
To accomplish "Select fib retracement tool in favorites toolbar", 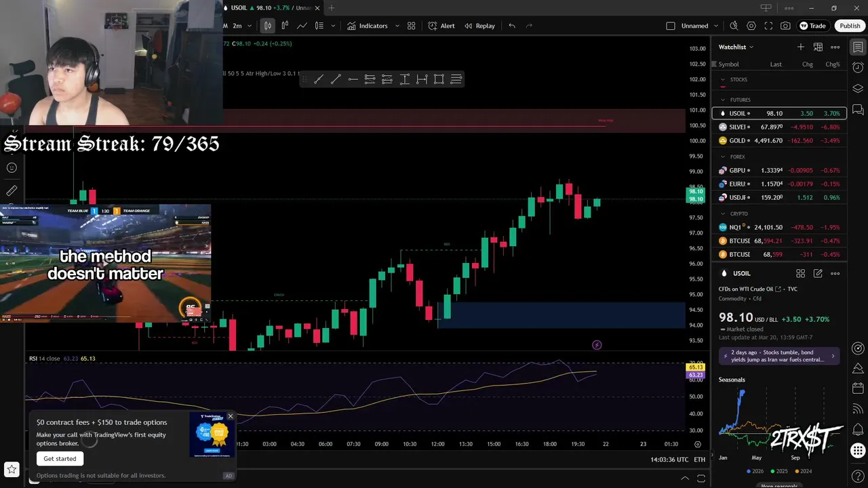I will click(x=456, y=79).
